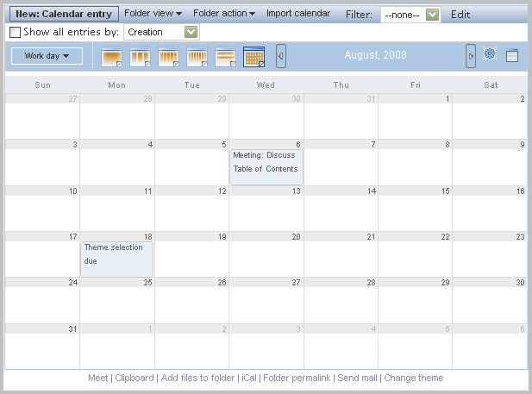Image resolution: width=532 pixels, height=394 pixels.
Task: Select day 9 on Saturday
Action: pos(523,145)
